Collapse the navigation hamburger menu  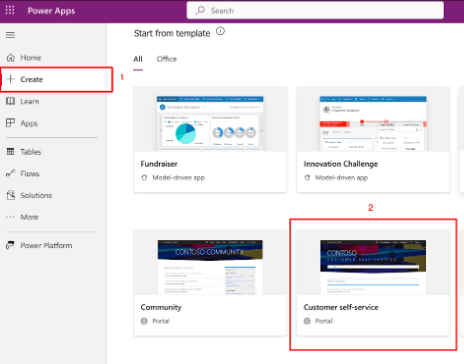coord(10,35)
